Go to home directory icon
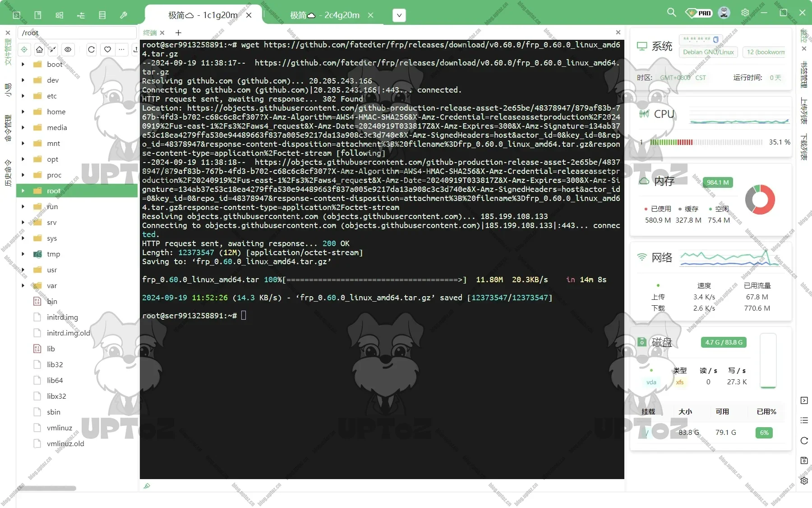 (x=40, y=49)
